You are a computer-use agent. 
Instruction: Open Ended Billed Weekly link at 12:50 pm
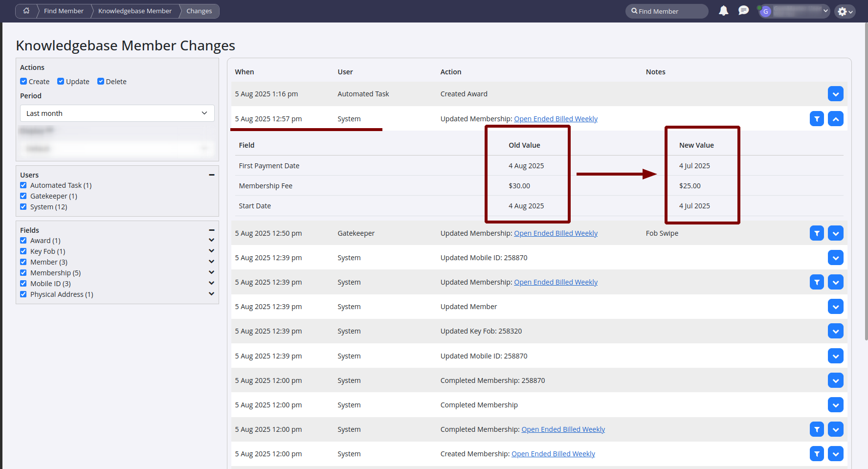(556, 233)
